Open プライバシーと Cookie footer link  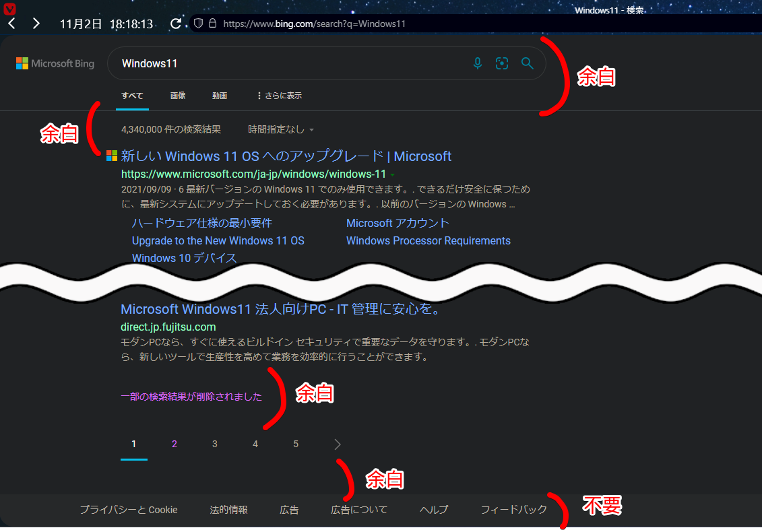click(128, 510)
